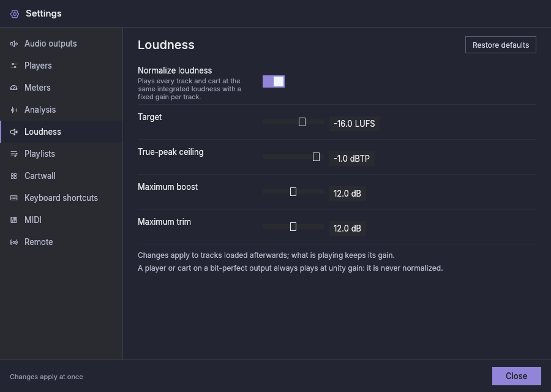Viewport: 551px width, 392px height.
Task: Click the Keyboard shortcuts keyboard icon
Action: (13, 198)
